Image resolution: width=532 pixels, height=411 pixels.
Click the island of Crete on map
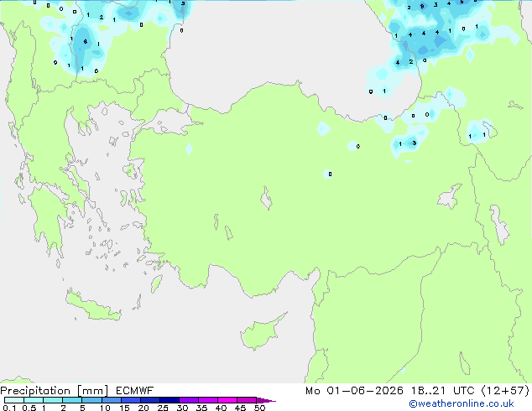[x=93, y=306]
